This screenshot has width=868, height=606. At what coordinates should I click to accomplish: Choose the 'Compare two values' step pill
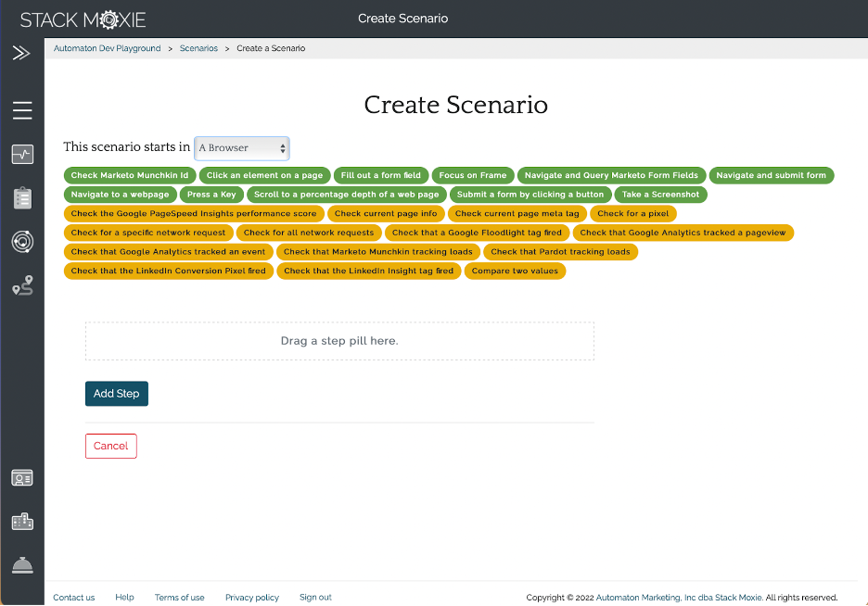(x=515, y=271)
